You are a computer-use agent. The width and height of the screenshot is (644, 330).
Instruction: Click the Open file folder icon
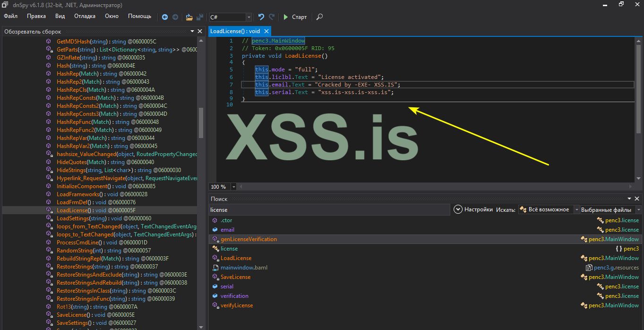pos(189,17)
